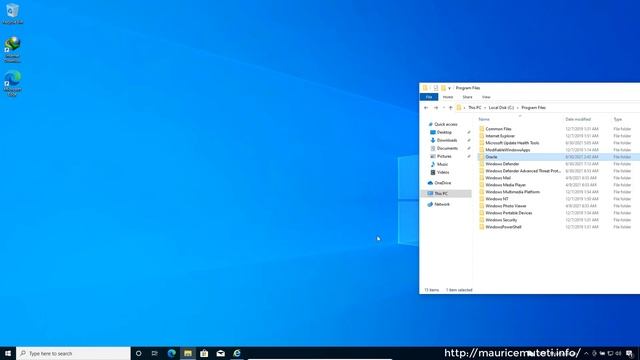Click Local Disk (C:) in the address breadcrumb

click(501, 108)
